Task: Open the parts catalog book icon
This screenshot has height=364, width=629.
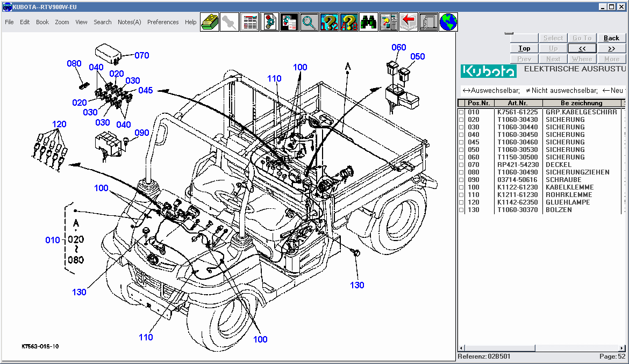Action: click(x=210, y=22)
